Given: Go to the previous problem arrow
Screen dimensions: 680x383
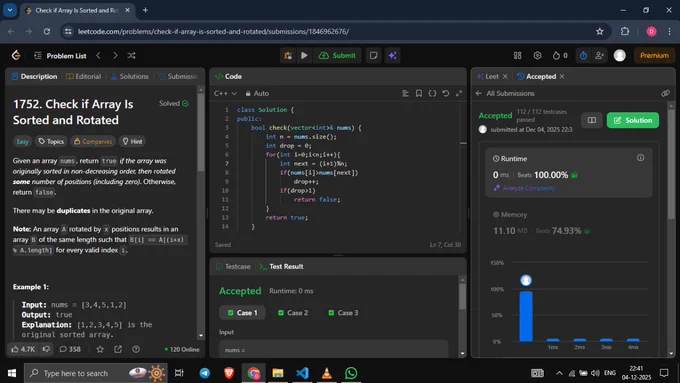Looking at the screenshot, I should coord(98,56).
